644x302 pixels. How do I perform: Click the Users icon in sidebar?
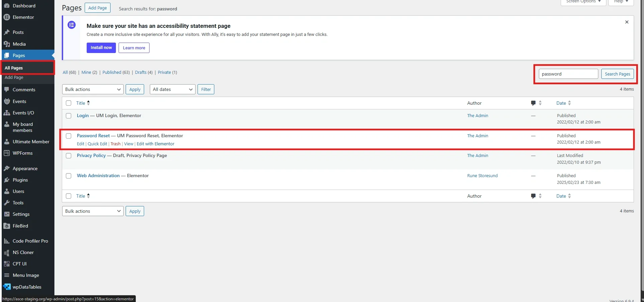(x=7, y=191)
